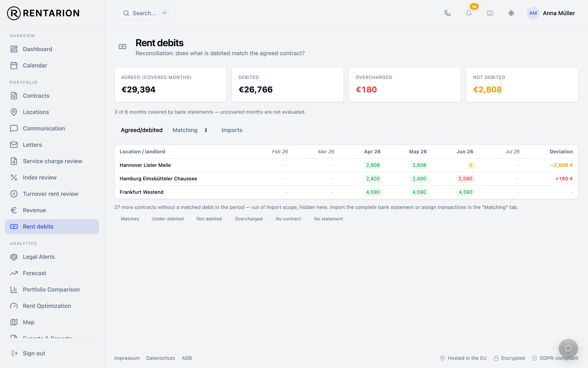Click Hannover Apr 26 value 2,808
The height and width of the screenshot is (368, 588).
pyautogui.click(x=373, y=165)
